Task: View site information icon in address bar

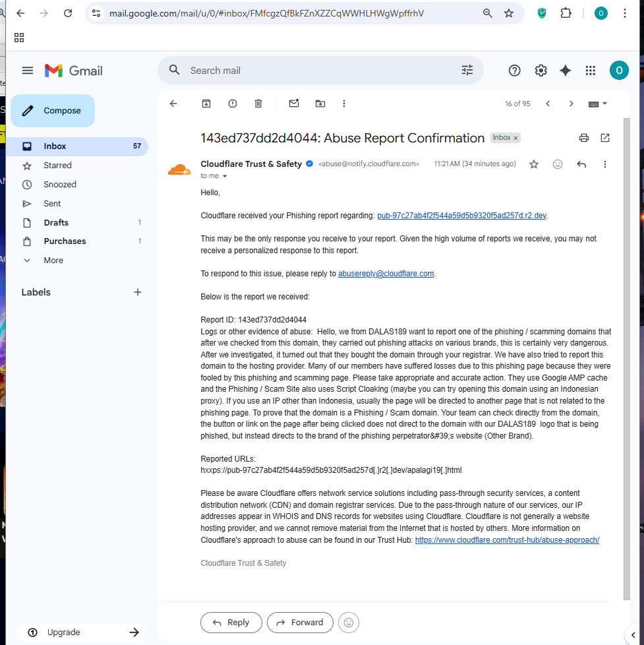Action: pos(96,13)
